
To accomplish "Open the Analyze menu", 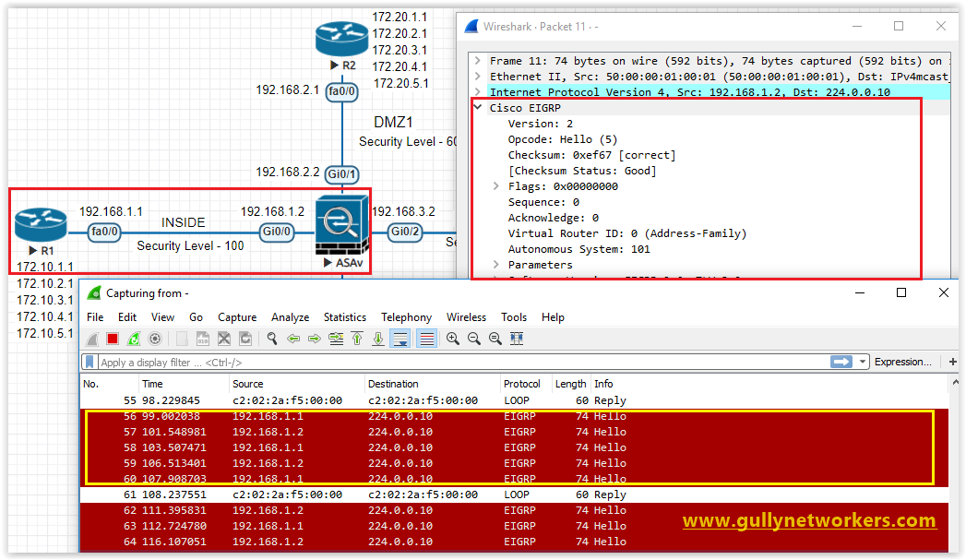I will [291, 317].
